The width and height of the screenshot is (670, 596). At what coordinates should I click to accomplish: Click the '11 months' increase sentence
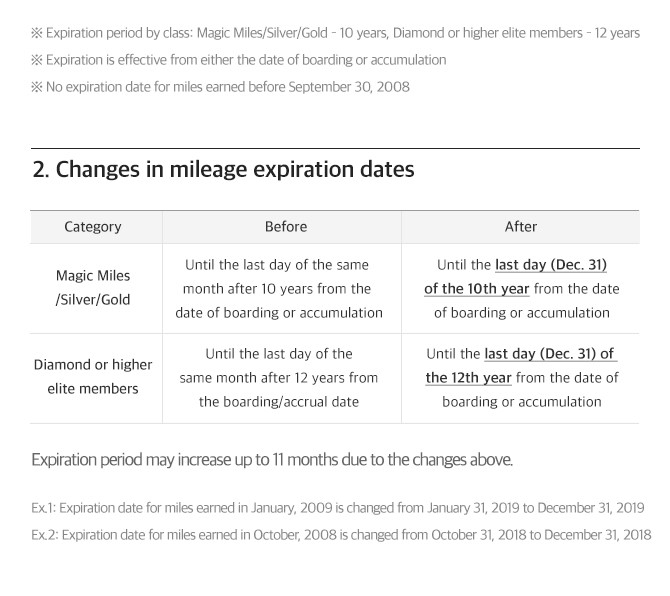[x=272, y=460]
